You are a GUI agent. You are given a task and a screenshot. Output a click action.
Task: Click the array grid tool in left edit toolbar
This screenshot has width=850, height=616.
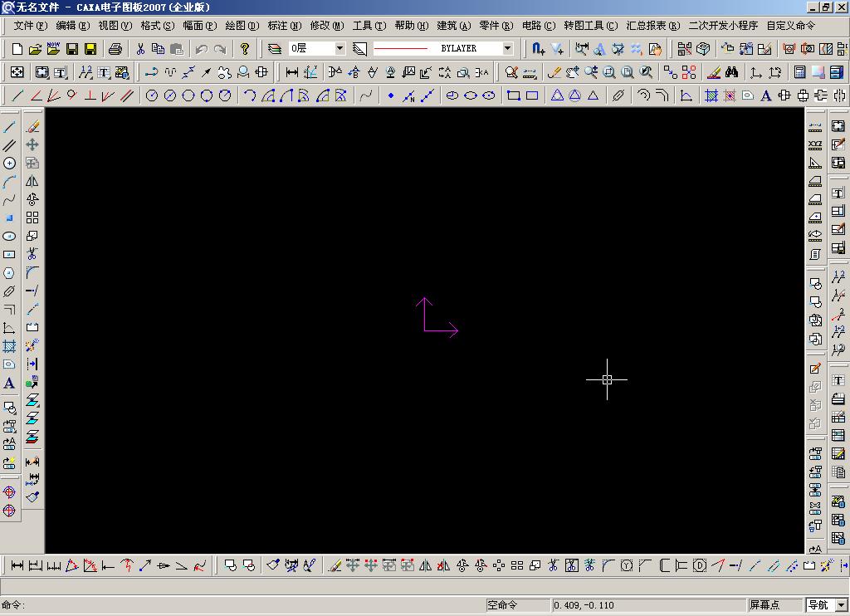[32, 218]
